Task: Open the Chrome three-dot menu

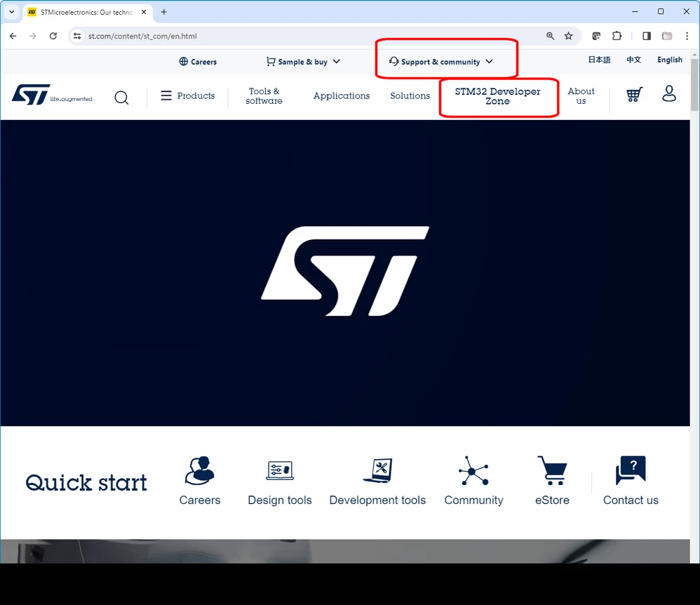Action: (x=687, y=36)
